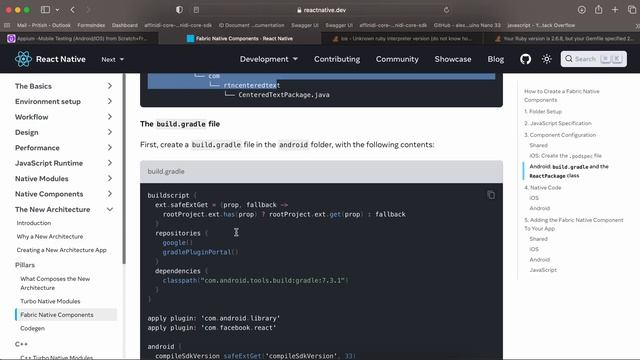Click CenteredTextPackage.java in the folder tree
640x360 pixels.
coord(284,95)
